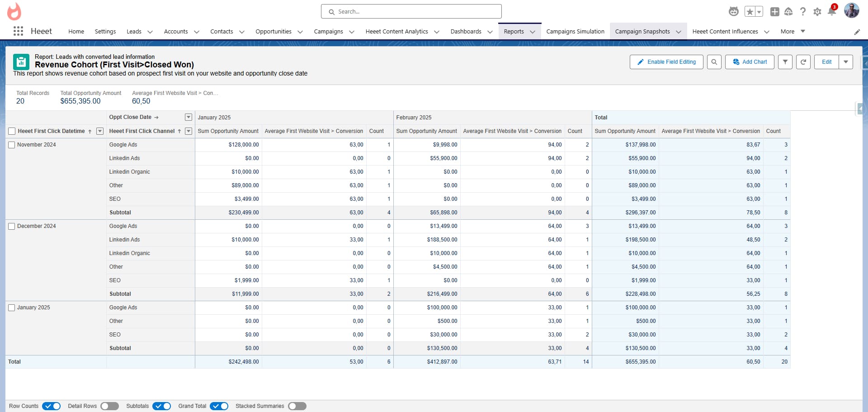Check the November 2024 row checkbox
Image resolution: width=868 pixels, height=412 pixels.
coord(12,145)
